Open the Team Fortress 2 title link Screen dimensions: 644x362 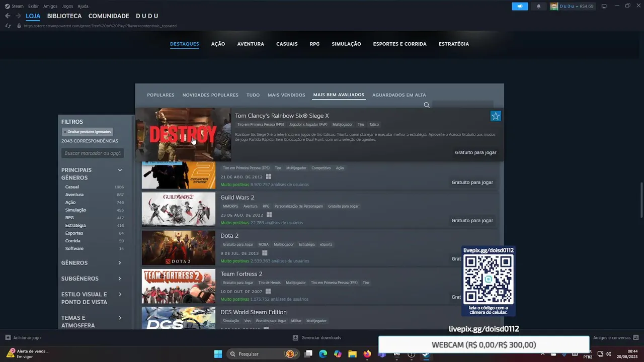click(x=242, y=274)
